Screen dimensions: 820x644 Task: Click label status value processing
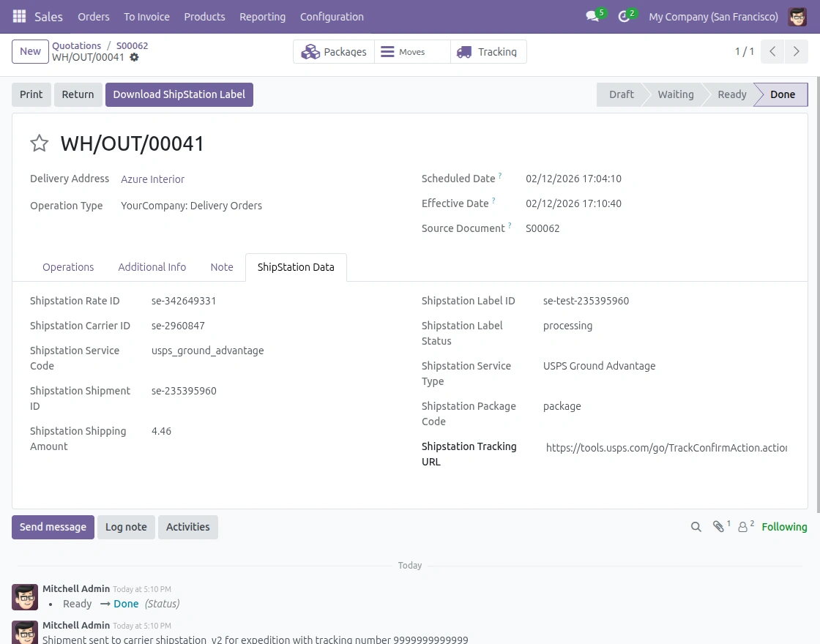pyautogui.click(x=567, y=326)
